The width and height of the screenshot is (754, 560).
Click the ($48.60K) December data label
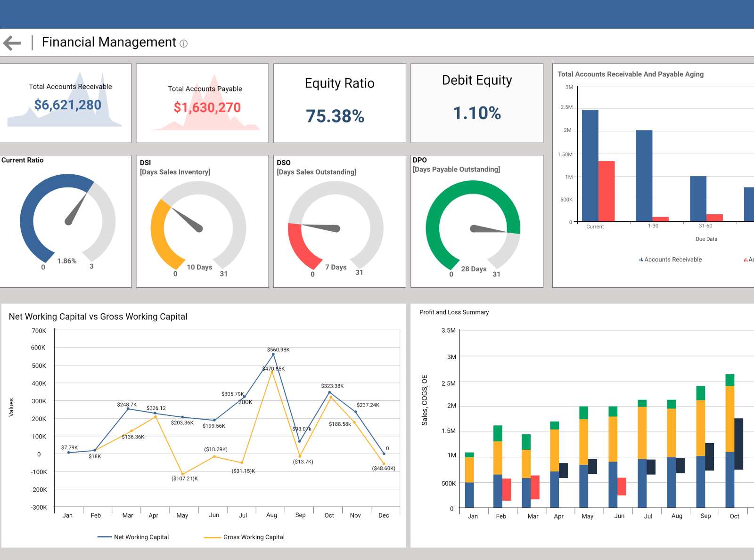click(384, 468)
